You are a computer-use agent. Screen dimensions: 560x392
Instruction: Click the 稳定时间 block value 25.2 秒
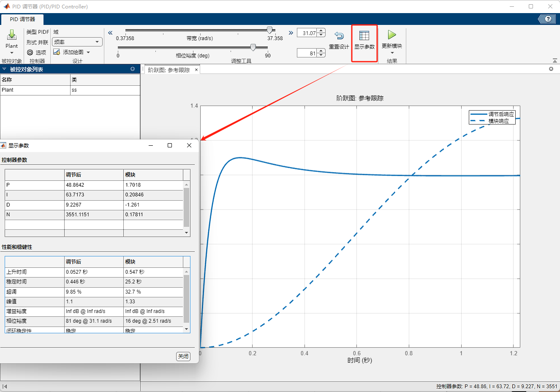[133, 282]
